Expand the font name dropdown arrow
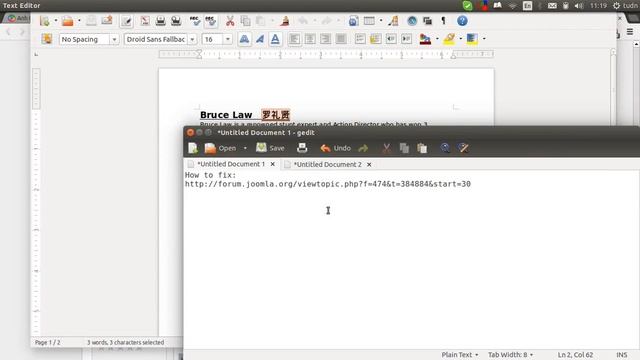Viewport: 640px width, 360px height. coord(192,40)
